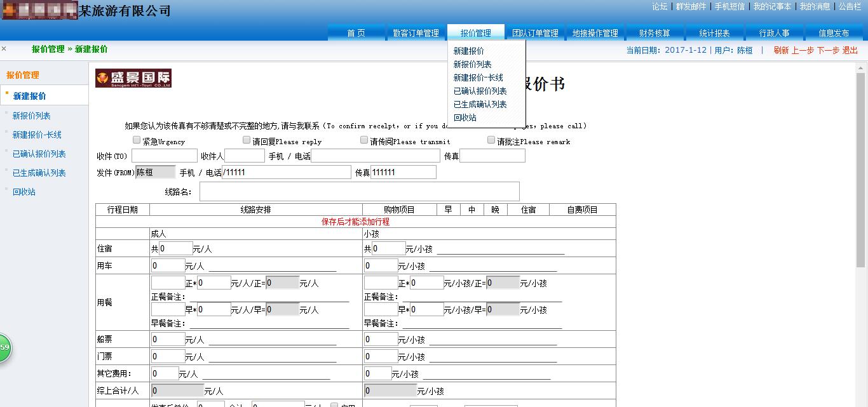Focus the 收件(TO) input field
The width and height of the screenshot is (868, 407).
(x=165, y=156)
